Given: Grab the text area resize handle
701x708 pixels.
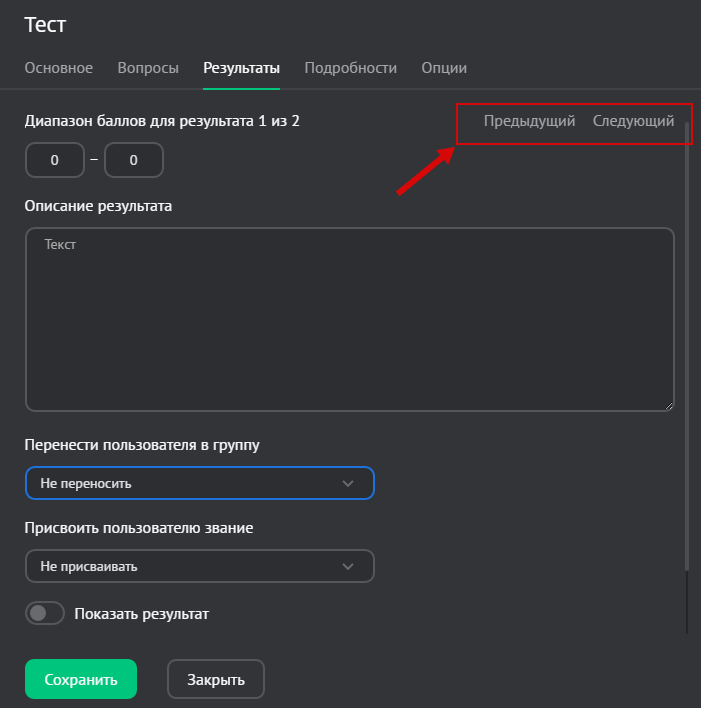Looking at the screenshot, I should point(668,405).
